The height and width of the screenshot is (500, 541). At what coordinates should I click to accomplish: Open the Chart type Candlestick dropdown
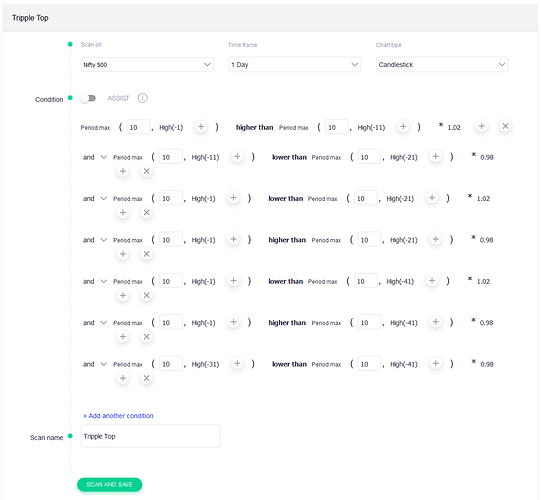(442, 65)
